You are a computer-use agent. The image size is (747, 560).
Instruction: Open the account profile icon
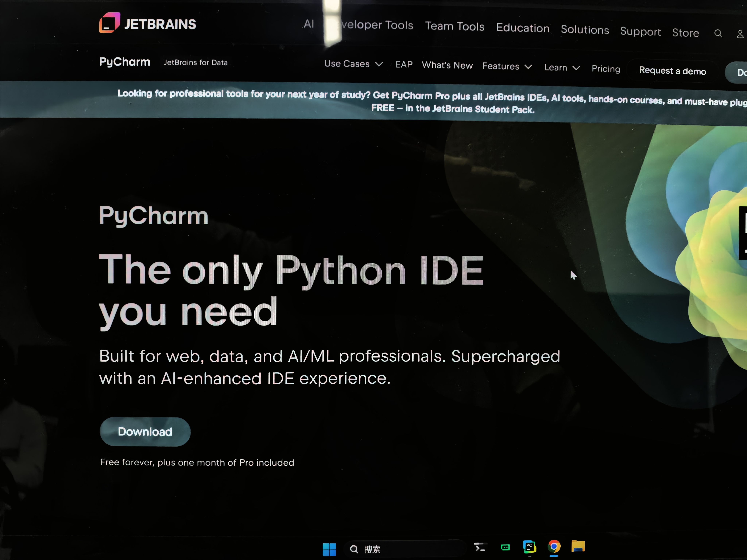click(x=740, y=34)
